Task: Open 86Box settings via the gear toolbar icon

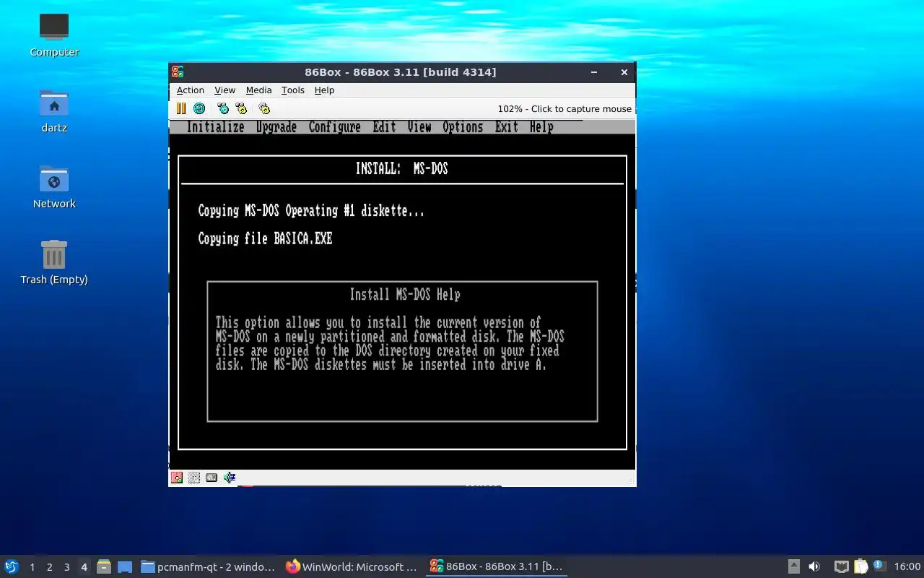Action: 264,108
